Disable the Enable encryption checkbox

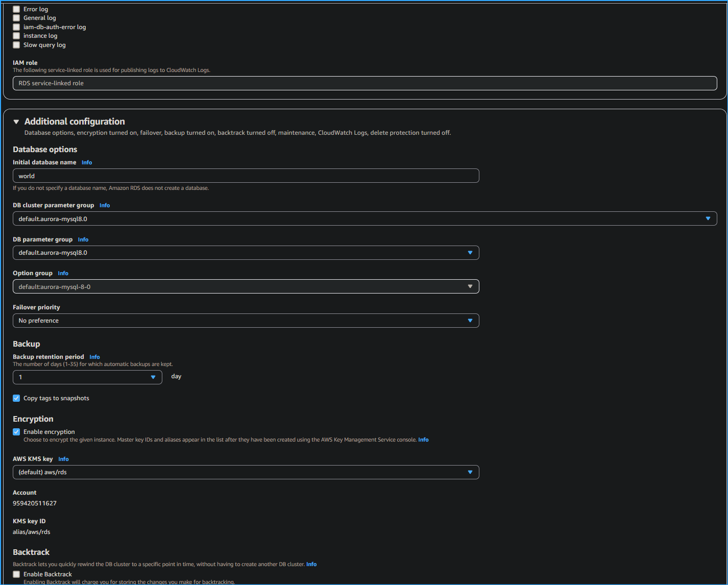click(16, 431)
